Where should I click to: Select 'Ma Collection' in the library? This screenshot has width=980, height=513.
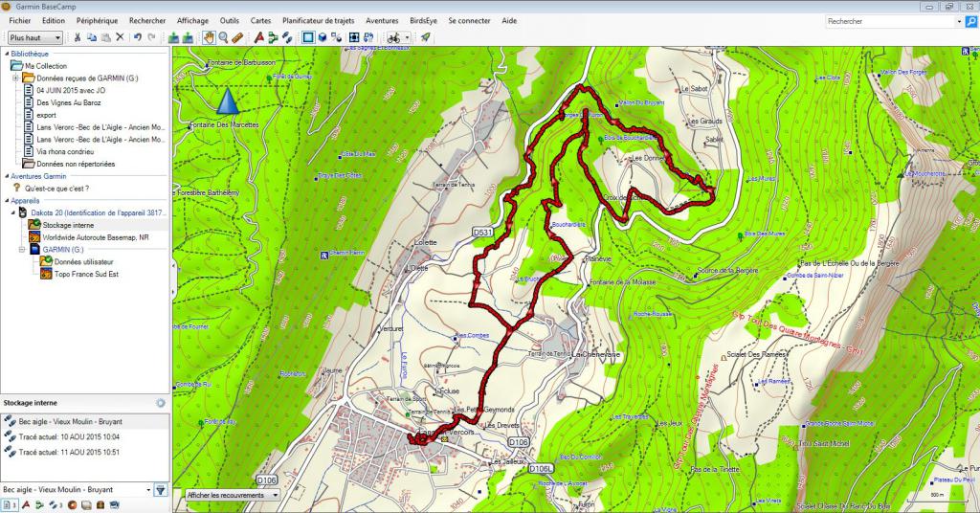(x=46, y=66)
